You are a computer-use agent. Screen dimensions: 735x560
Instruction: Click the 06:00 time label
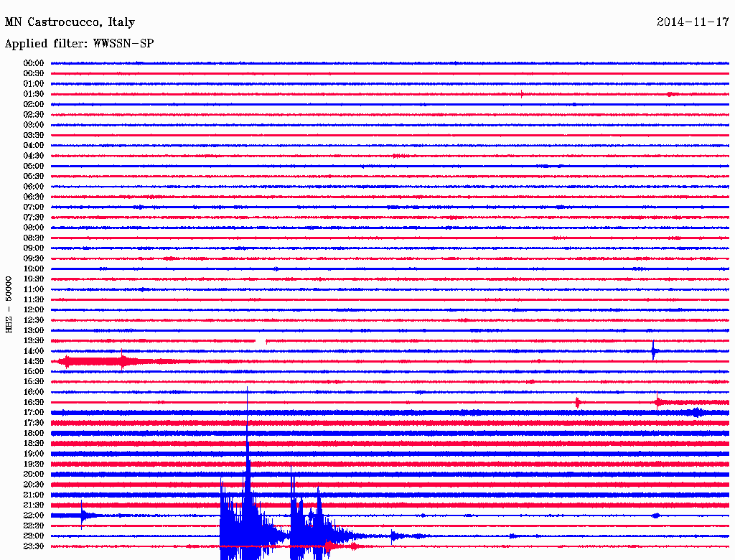pos(34,186)
